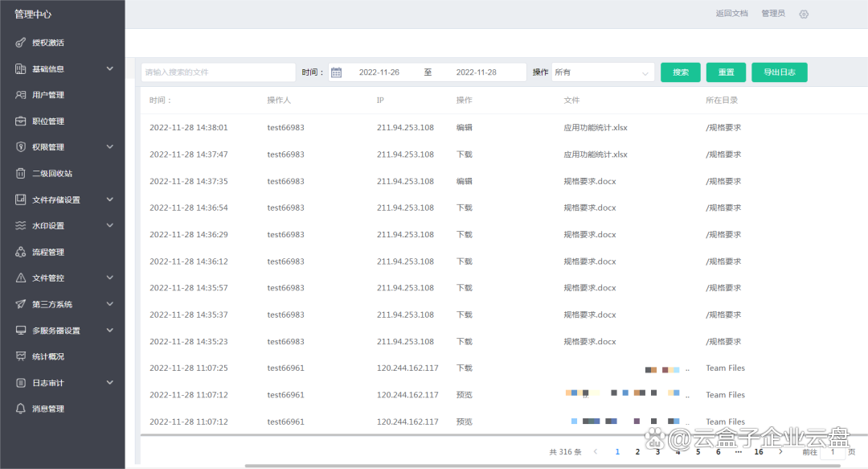Click the green 搜索 button
The image size is (868, 469).
pyautogui.click(x=681, y=72)
